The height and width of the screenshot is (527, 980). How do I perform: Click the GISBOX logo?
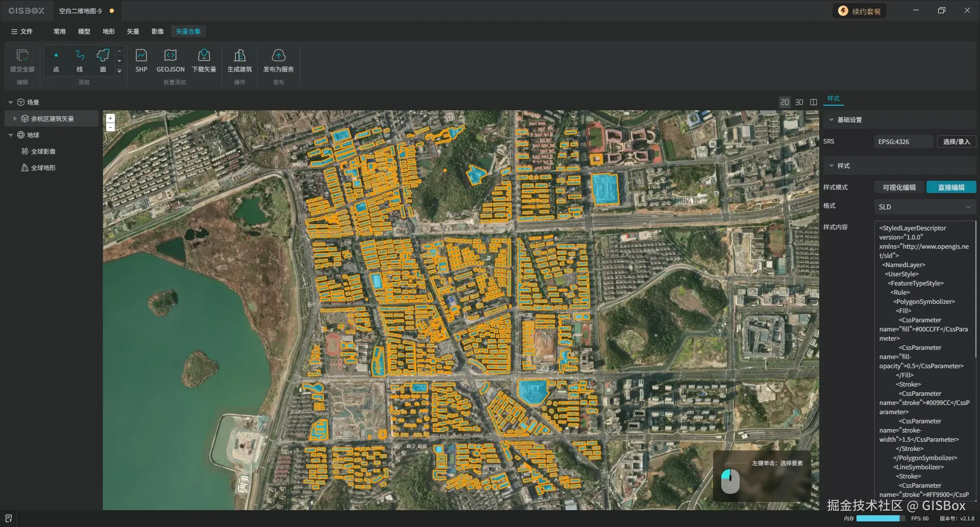pyautogui.click(x=27, y=11)
